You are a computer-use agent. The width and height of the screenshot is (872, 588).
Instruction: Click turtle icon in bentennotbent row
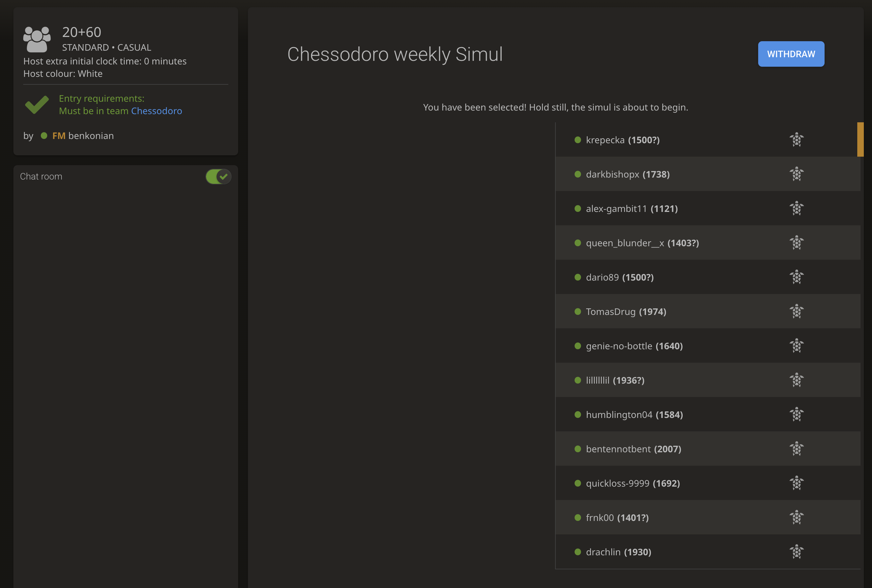[x=796, y=449]
